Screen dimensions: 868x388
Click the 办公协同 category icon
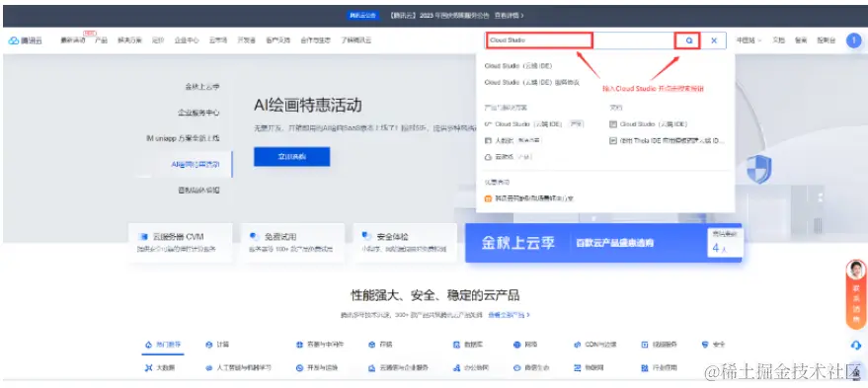(456, 367)
